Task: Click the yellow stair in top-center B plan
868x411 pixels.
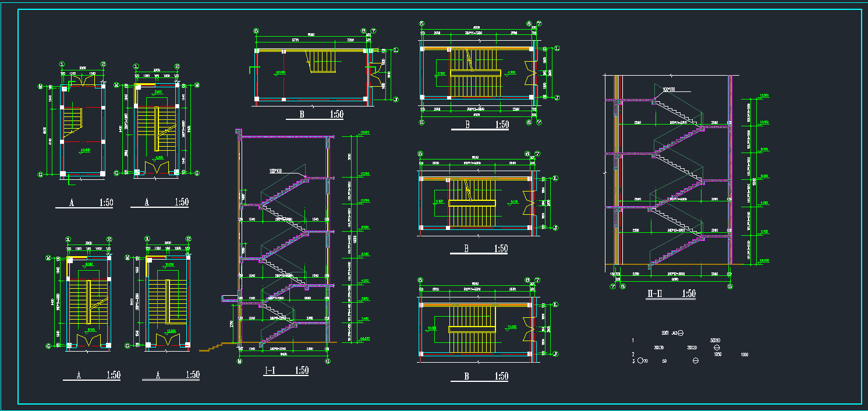Action: coord(323,62)
